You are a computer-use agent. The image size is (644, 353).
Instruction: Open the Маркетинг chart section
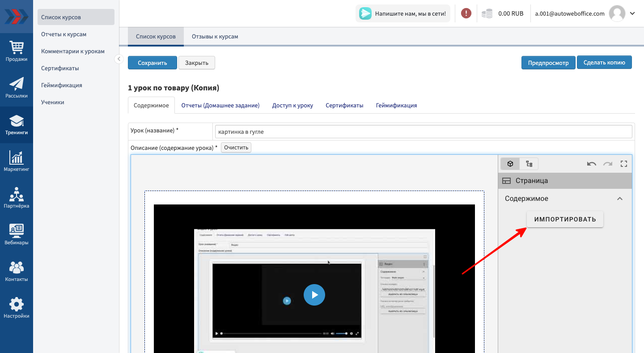click(x=17, y=161)
